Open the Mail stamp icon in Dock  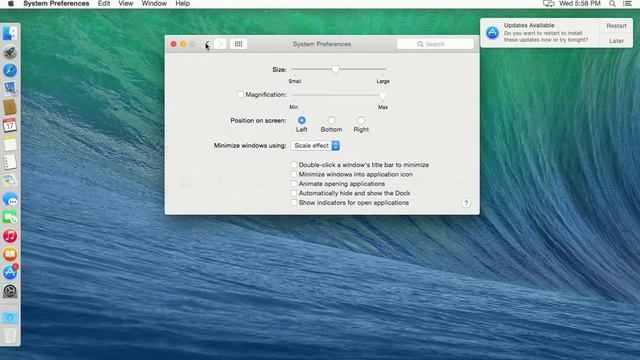click(x=10, y=89)
